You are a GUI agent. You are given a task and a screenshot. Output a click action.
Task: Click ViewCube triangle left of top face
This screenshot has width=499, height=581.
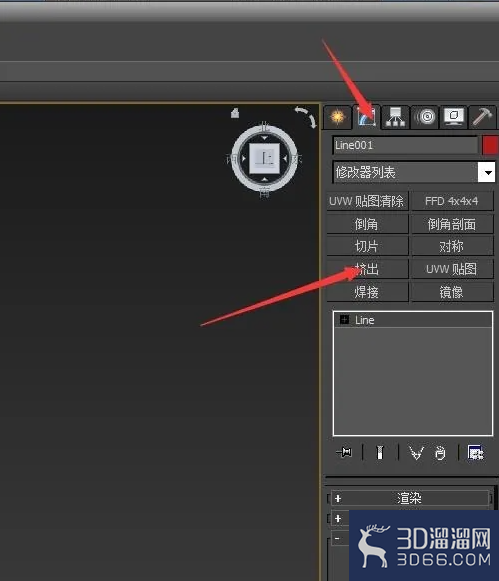[244, 158]
